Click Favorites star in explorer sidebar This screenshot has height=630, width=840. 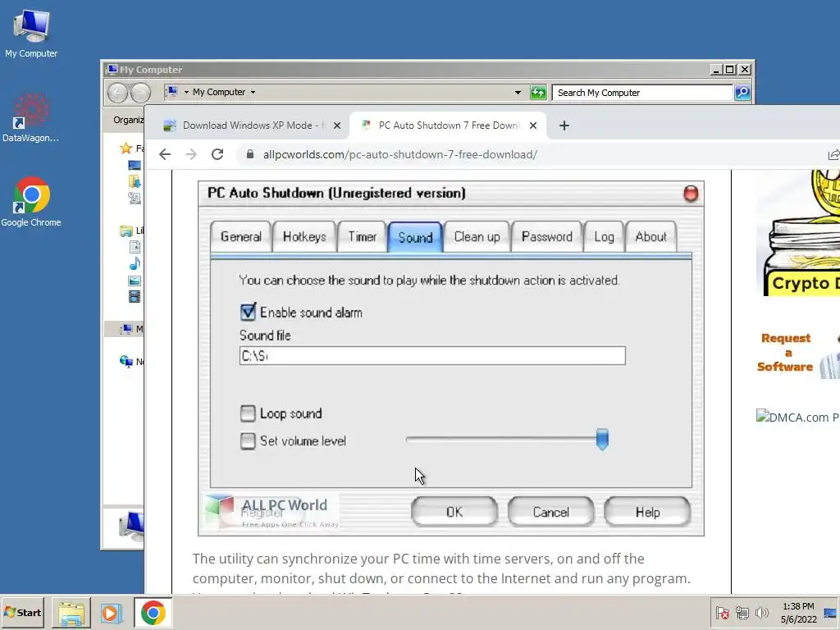pyautogui.click(x=126, y=148)
